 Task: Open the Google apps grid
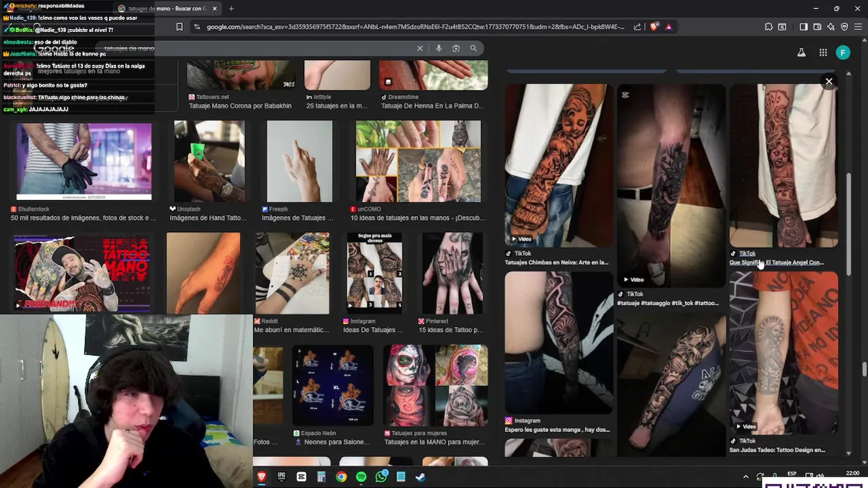(823, 52)
